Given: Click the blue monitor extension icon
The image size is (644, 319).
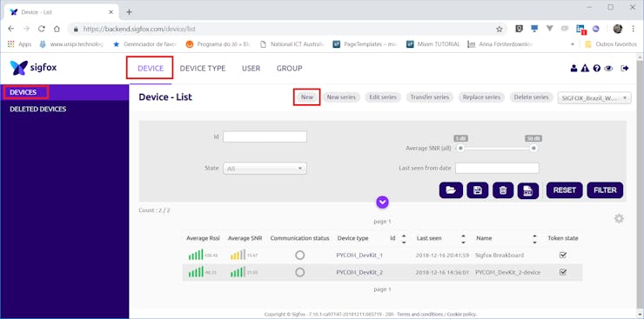Looking at the screenshot, I should coord(534,29).
